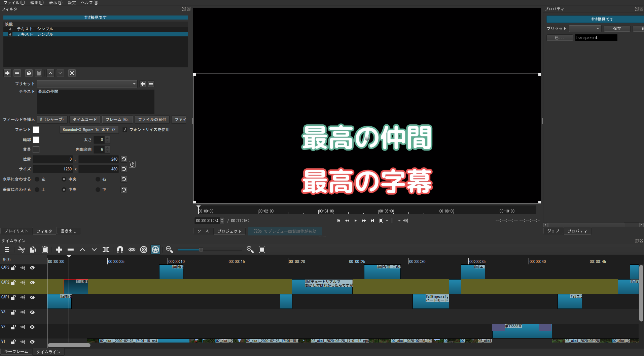
Task: Click the zoom timeline to fit icon
Action: pyautogui.click(x=262, y=250)
